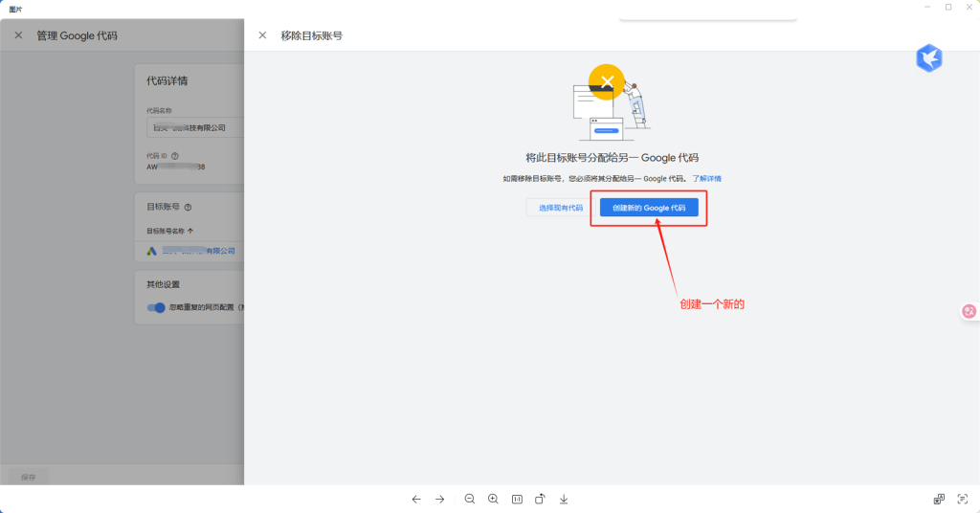
Task: Open the text extraction OCR icon
Action: click(963, 499)
